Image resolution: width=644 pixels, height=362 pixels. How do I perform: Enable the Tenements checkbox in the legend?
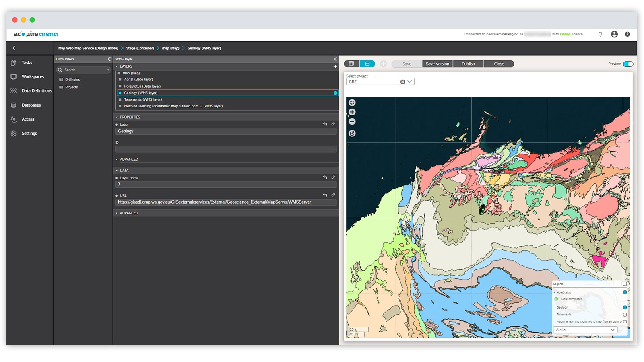625,315
